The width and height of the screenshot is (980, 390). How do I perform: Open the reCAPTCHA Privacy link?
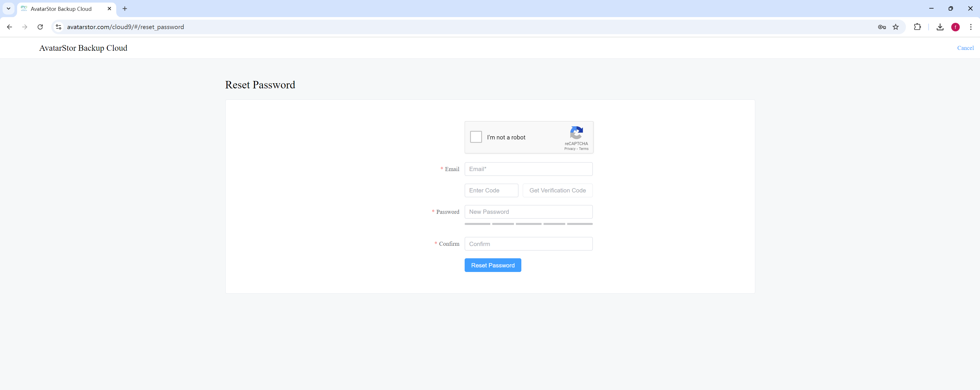point(569,149)
